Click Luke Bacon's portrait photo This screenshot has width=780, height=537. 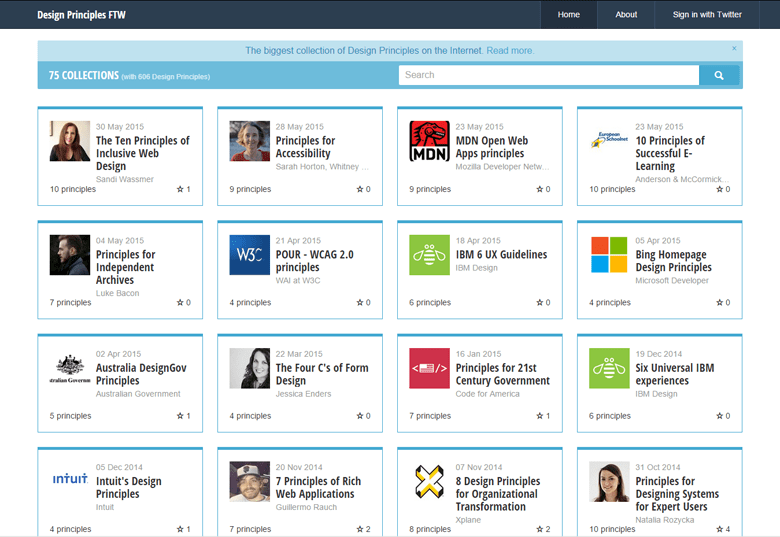pos(70,255)
